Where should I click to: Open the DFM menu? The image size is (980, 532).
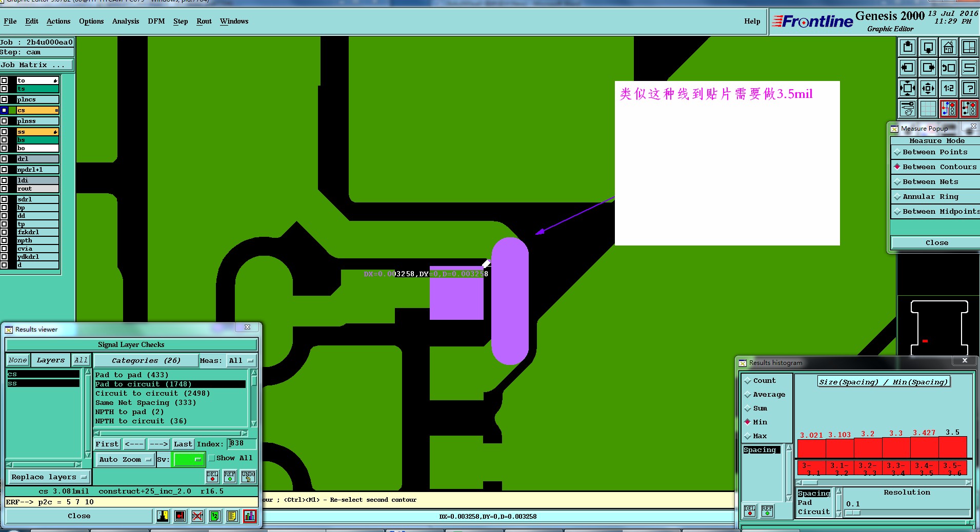pyautogui.click(x=156, y=22)
